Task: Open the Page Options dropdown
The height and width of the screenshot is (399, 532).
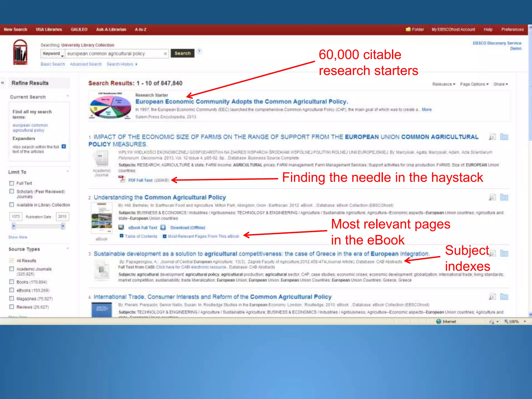Action: coord(474,84)
